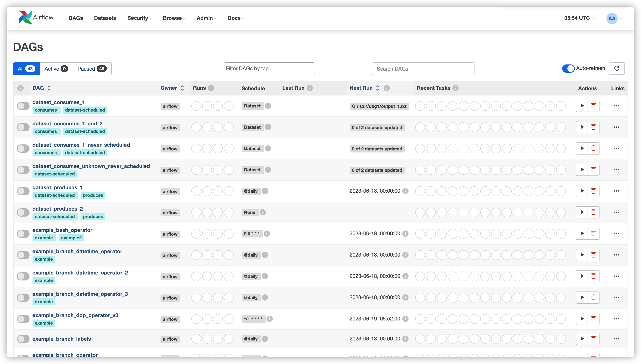Trigger the example_bash_operator DAG
The height and width of the screenshot is (364, 641).
click(582, 234)
